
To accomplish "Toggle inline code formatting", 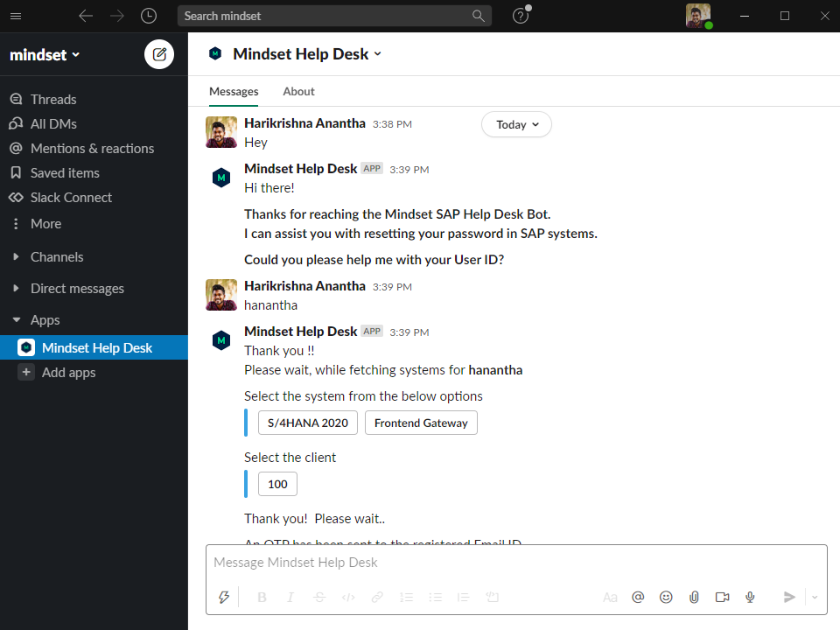I will [348, 597].
